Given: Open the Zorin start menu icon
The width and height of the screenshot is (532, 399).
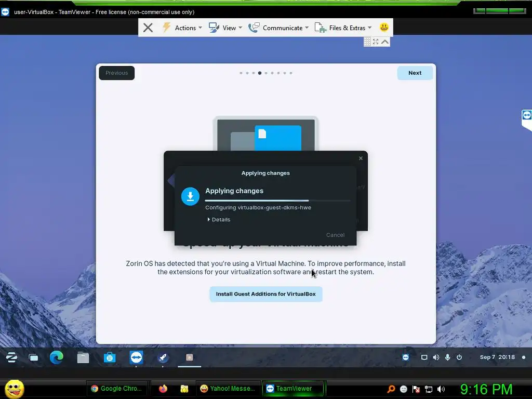Looking at the screenshot, I should pyautogui.click(x=11, y=357).
